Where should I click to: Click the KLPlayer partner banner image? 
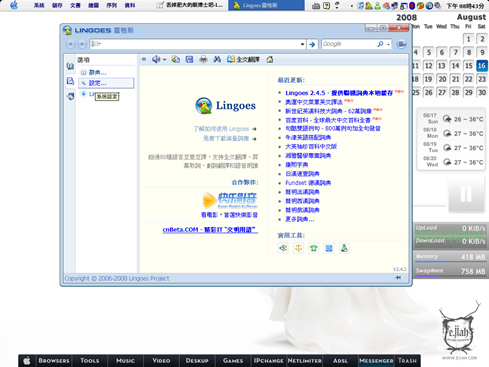(230, 200)
